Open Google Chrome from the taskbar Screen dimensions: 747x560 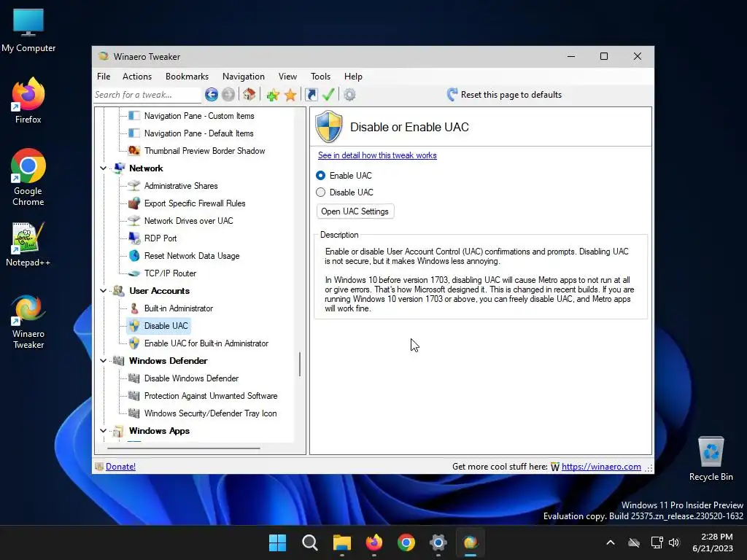pos(406,542)
